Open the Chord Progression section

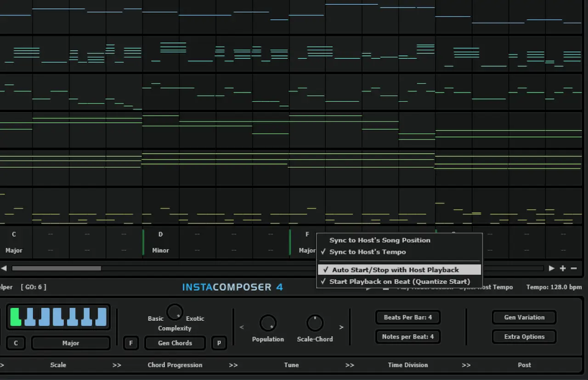(175, 365)
